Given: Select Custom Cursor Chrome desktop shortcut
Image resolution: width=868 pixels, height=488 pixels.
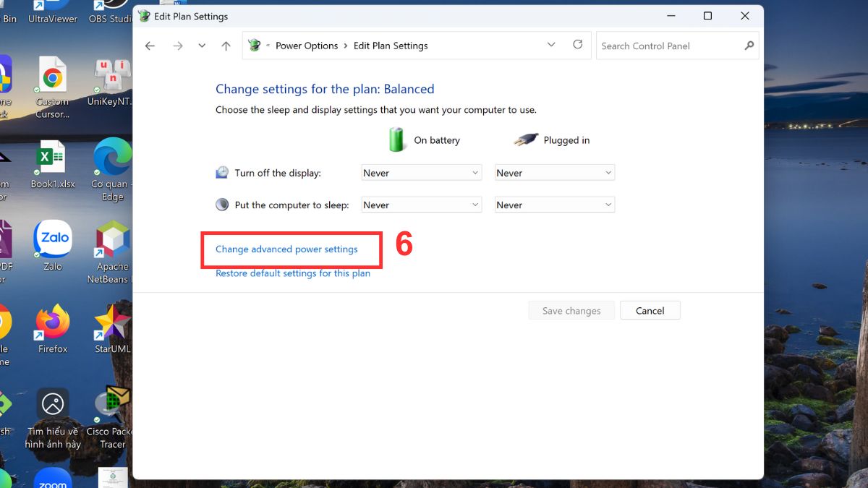Looking at the screenshot, I should coord(53,88).
